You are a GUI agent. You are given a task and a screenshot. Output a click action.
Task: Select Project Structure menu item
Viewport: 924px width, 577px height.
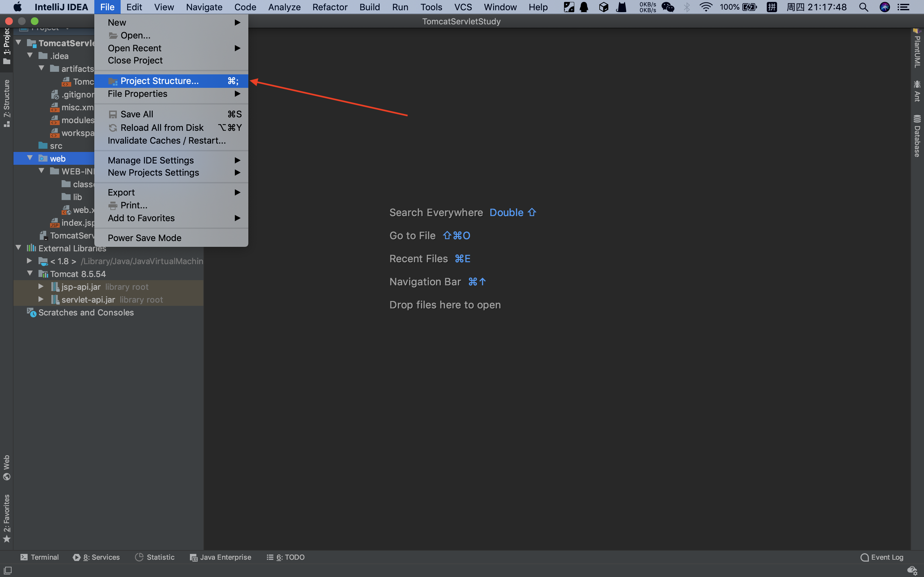pyautogui.click(x=159, y=81)
